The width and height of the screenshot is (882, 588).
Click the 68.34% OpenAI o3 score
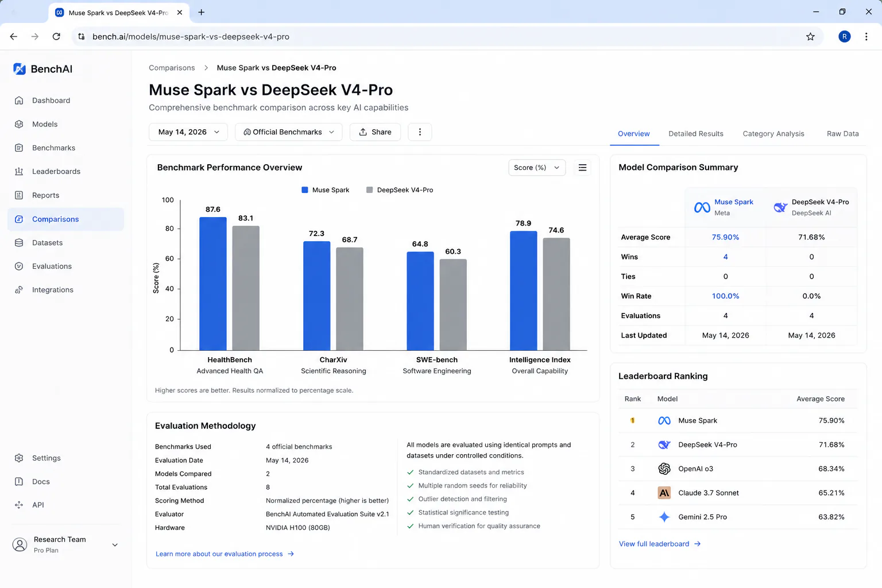[x=831, y=469]
